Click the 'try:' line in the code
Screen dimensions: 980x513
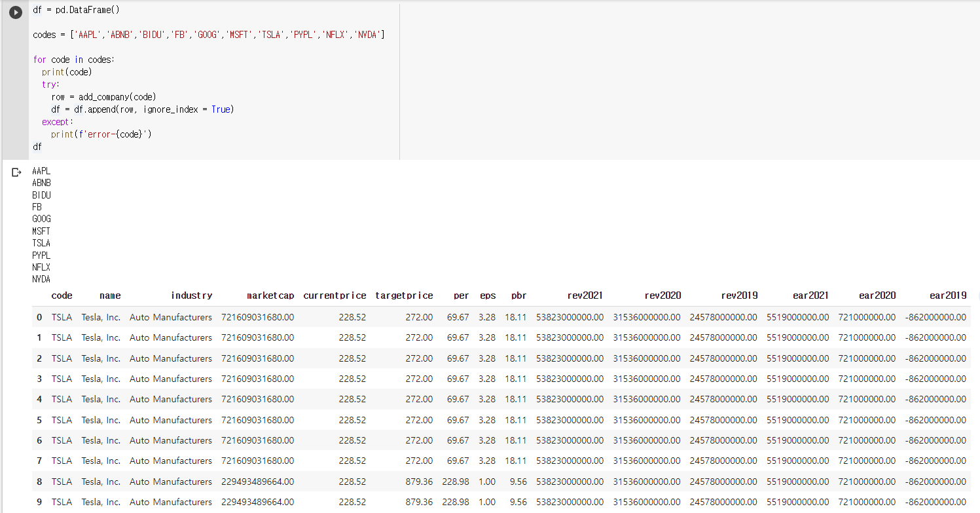click(x=50, y=85)
